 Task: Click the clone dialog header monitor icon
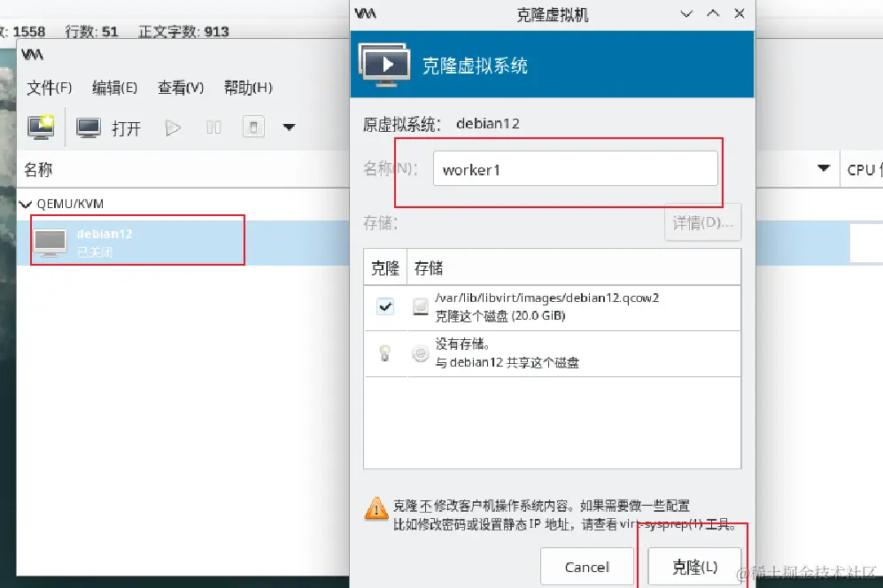[384, 65]
